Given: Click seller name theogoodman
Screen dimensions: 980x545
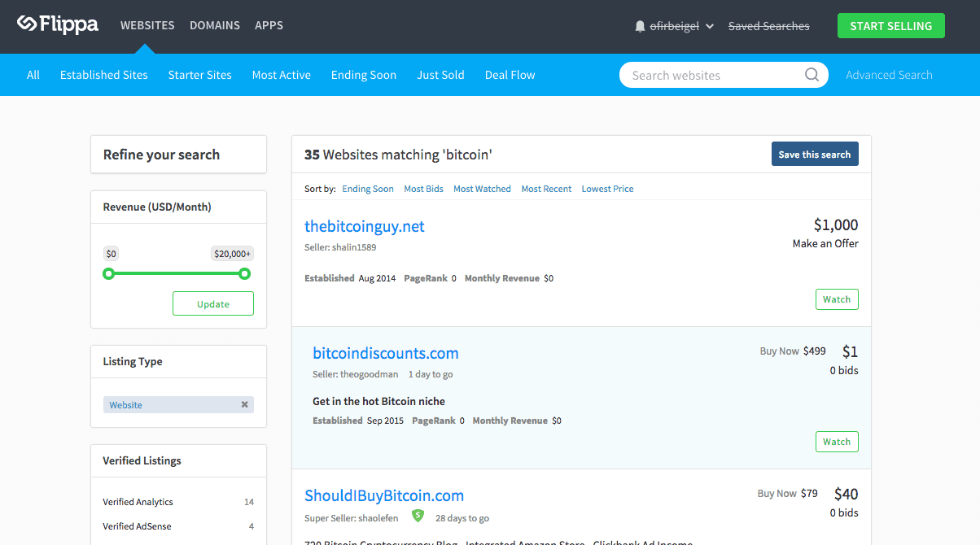Looking at the screenshot, I should [x=370, y=374].
